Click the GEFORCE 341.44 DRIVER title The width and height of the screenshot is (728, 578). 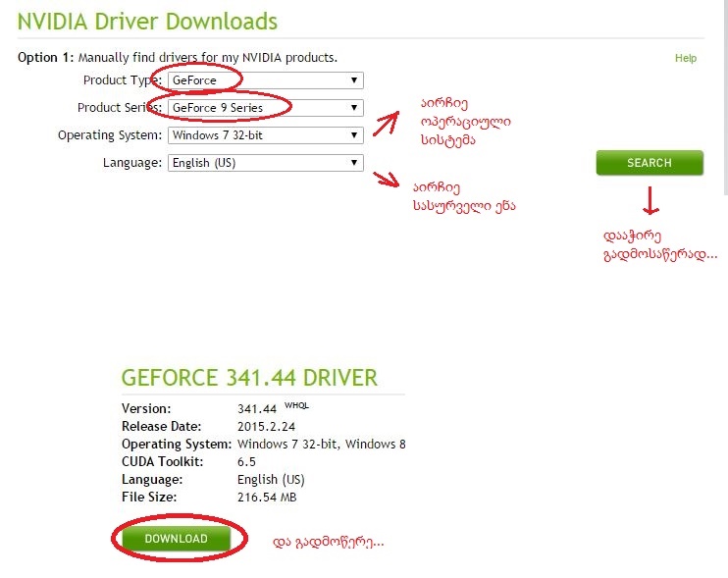coord(249,378)
